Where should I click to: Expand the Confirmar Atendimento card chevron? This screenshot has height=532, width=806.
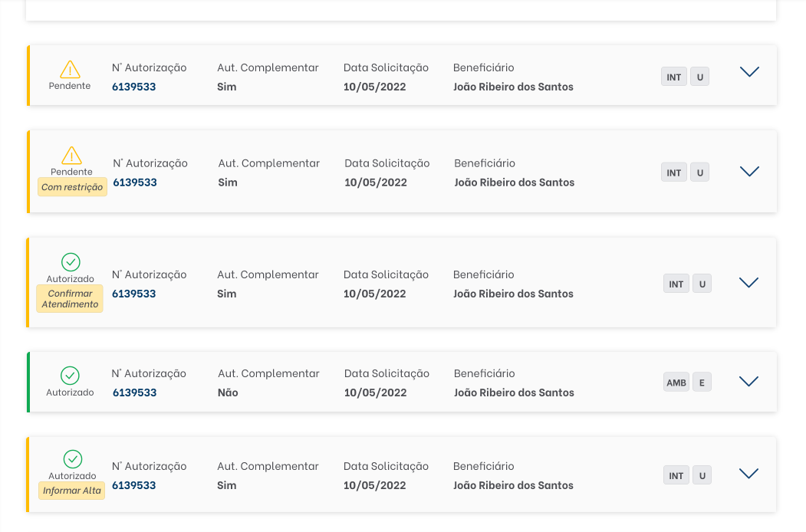[x=749, y=282]
